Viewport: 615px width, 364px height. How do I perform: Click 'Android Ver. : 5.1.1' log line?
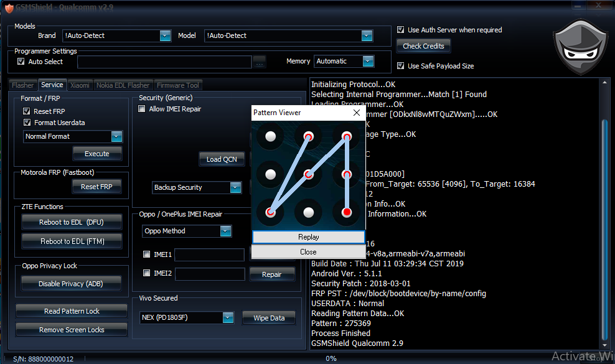click(x=346, y=274)
